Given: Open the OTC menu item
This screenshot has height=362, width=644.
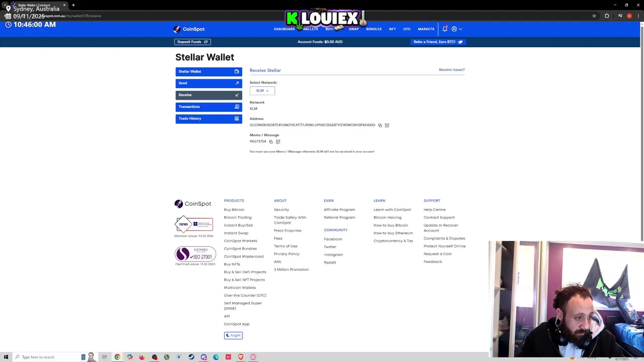Looking at the screenshot, I should [407, 29].
